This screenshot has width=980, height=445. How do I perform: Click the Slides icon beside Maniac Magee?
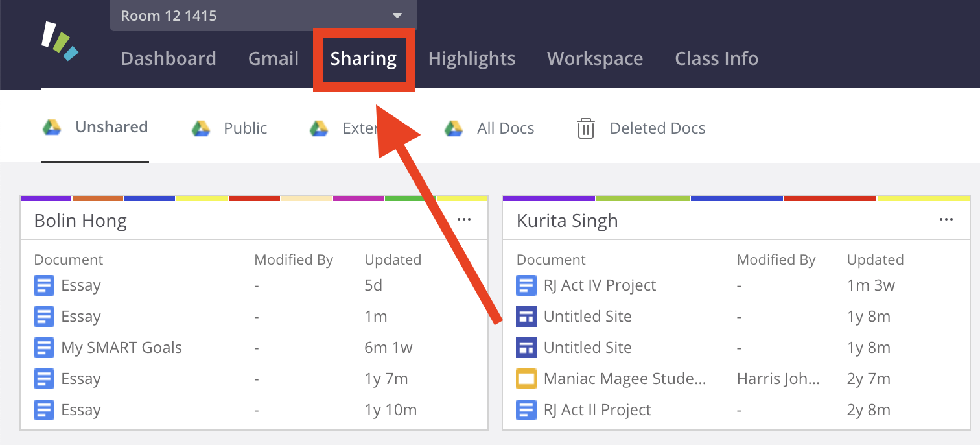pyautogui.click(x=526, y=379)
